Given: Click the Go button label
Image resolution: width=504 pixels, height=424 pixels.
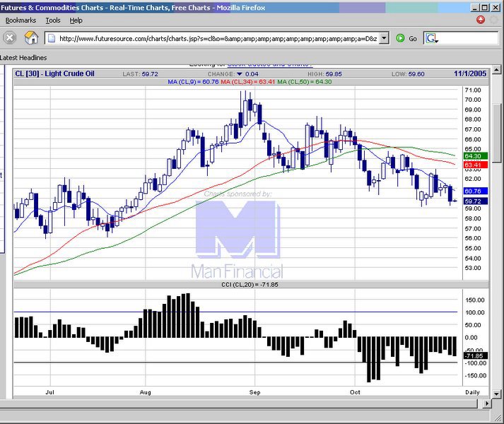Looking at the screenshot, I should click(x=413, y=39).
